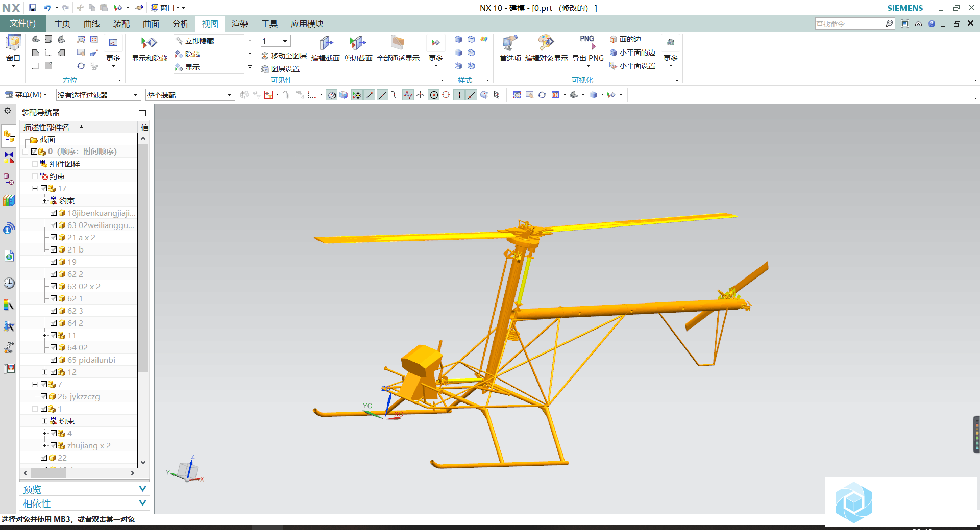
Task: Expand the 组件图样 tree node
Action: [x=35, y=164]
